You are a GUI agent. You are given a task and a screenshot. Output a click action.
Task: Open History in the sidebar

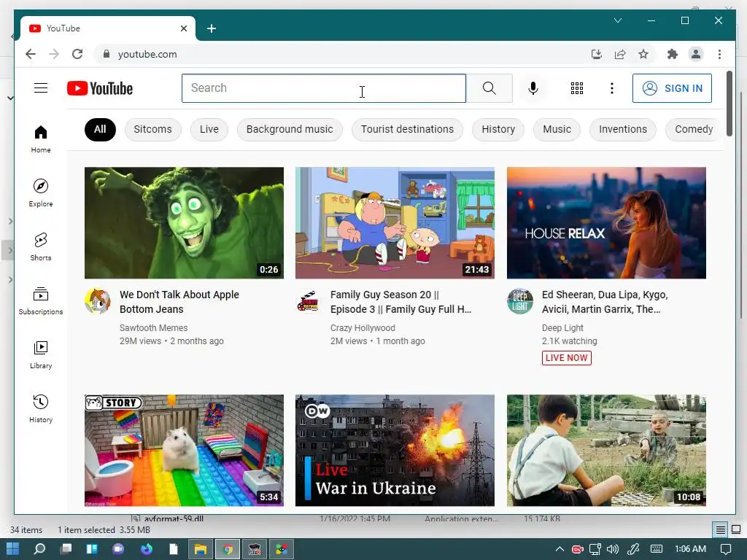click(x=41, y=408)
